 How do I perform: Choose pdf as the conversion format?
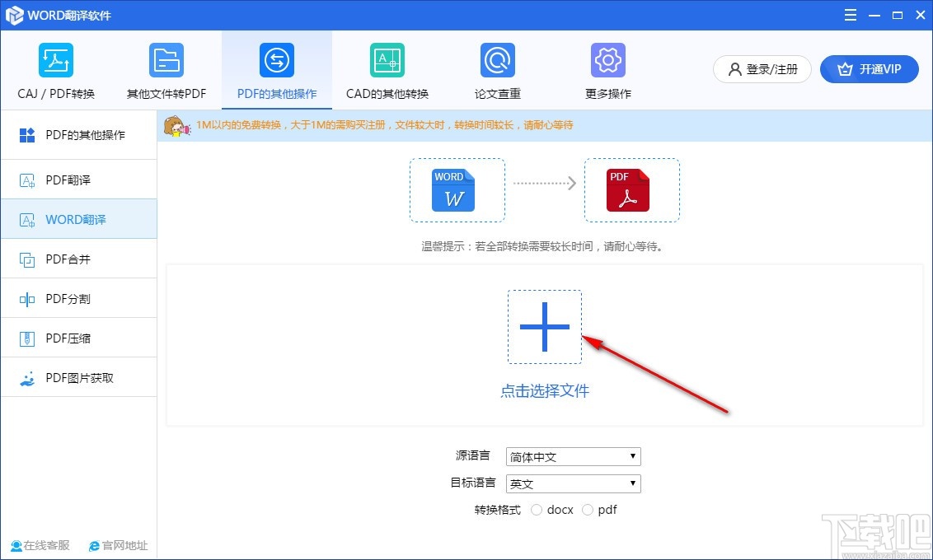click(588, 510)
